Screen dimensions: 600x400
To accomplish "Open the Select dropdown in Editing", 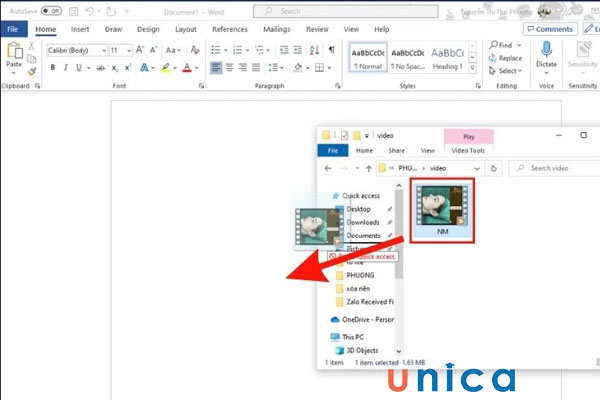I will [505, 71].
